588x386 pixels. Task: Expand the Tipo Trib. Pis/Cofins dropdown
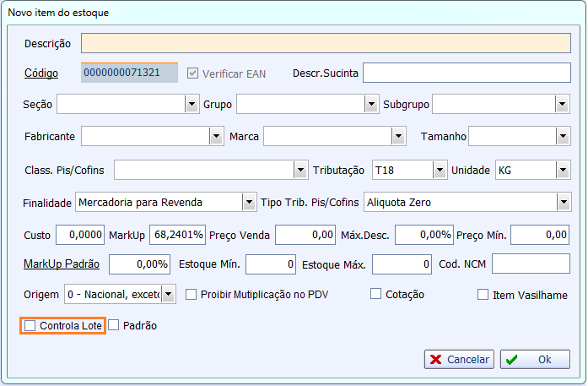tap(563, 203)
